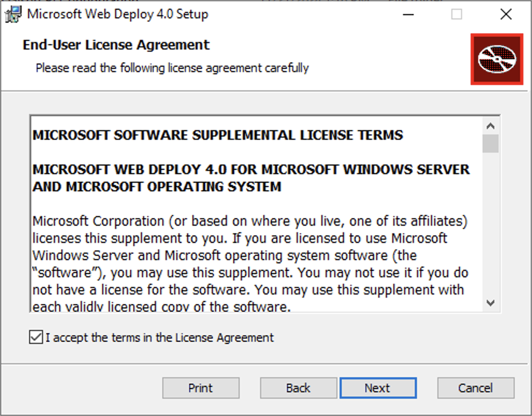
Task: Cancel the Web Deploy setup
Action: tap(476, 388)
